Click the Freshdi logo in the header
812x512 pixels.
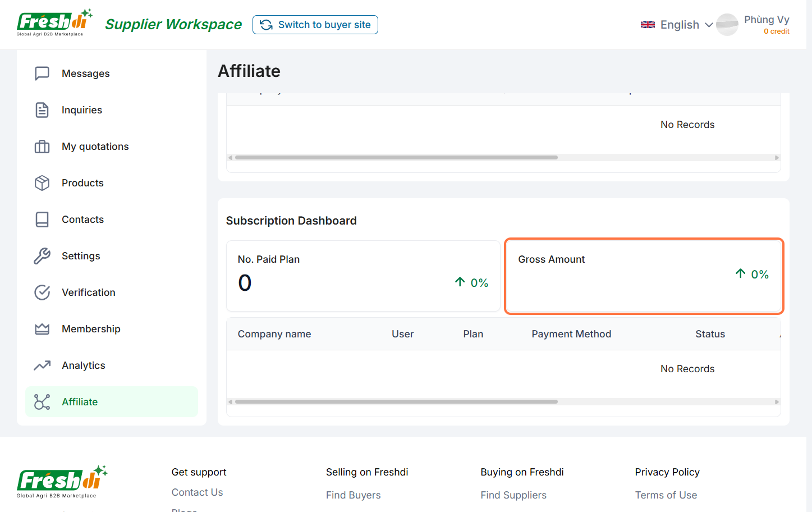point(53,24)
